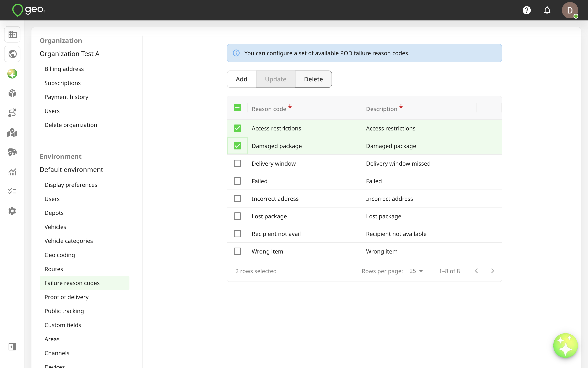Screen dimensions: 588x368
Task: Check the Lost package row checkbox
Action: (237, 216)
